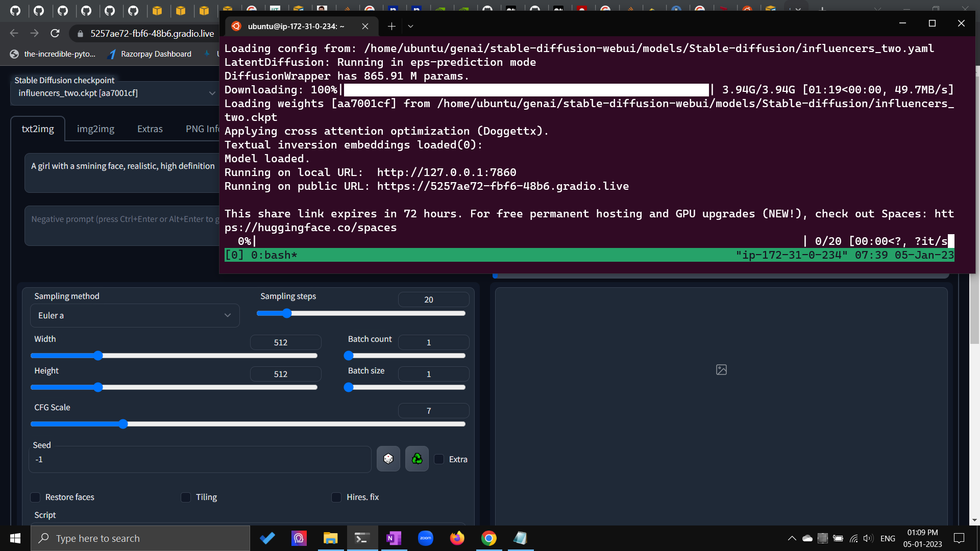The height and width of the screenshot is (551, 980).
Task: Open the Sampling method dropdown
Action: (135, 315)
